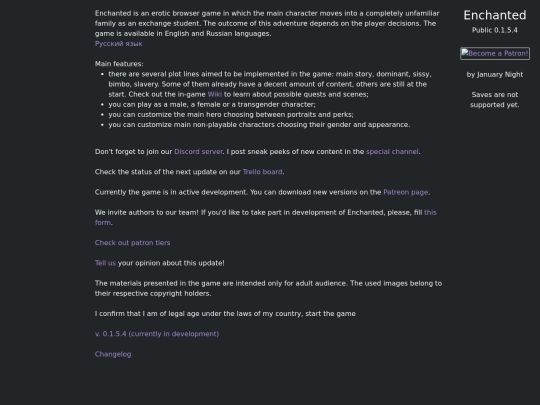Click the adult audience disclaimer paragraph
Image resolution: width=540 pixels, height=405 pixels.
tap(268, 289)
